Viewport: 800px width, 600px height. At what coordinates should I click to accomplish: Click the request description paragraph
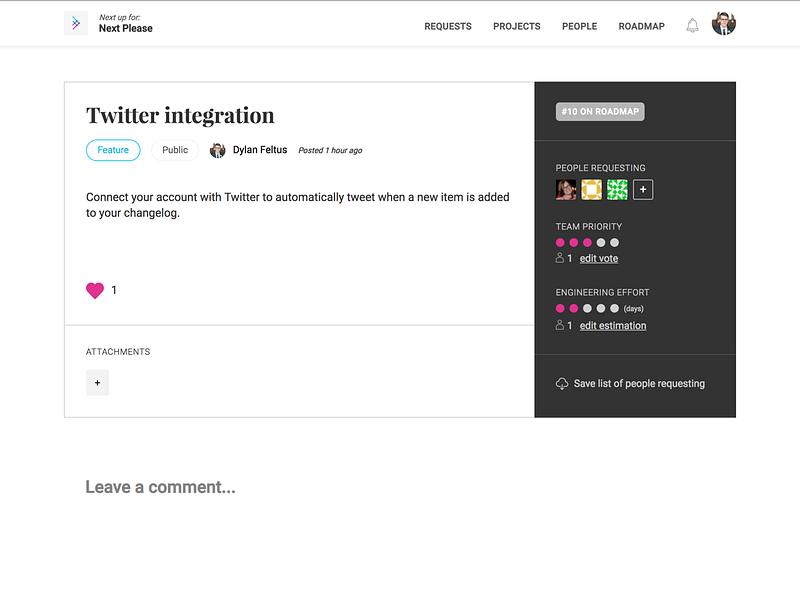point(297,205)
